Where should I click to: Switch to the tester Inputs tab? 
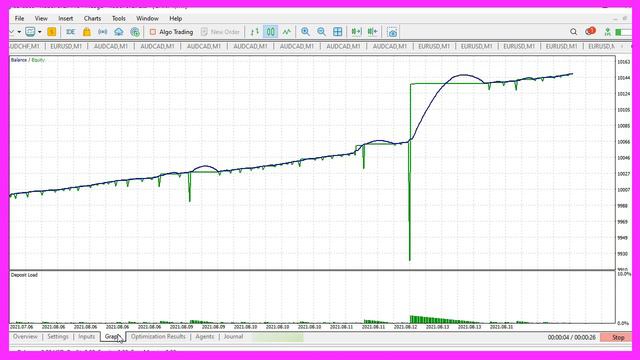pos(87,337)
